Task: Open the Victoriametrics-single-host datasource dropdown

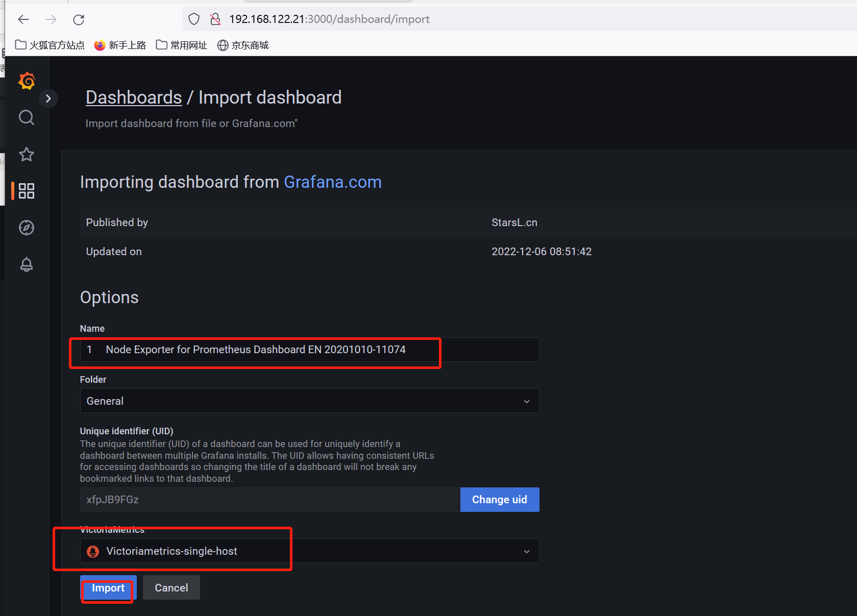Action: click(309, 551)
